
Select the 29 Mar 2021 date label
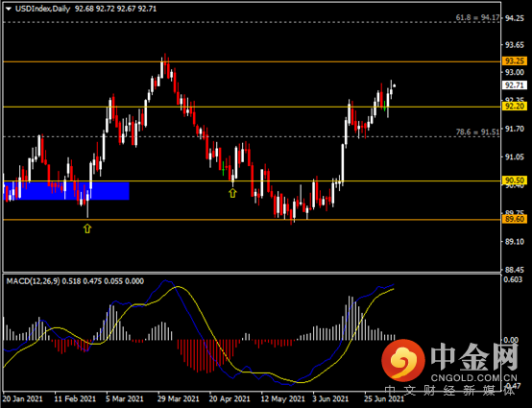(x=178, y=398)
